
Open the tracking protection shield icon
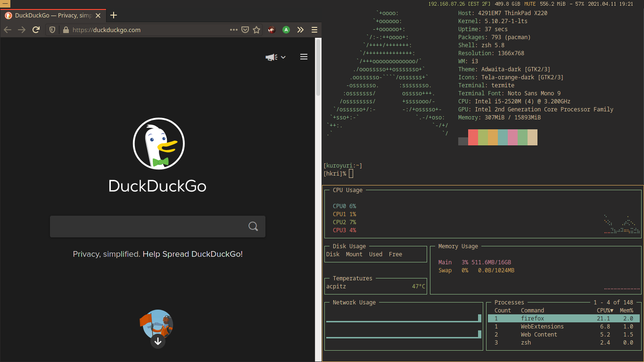[52, 30]
